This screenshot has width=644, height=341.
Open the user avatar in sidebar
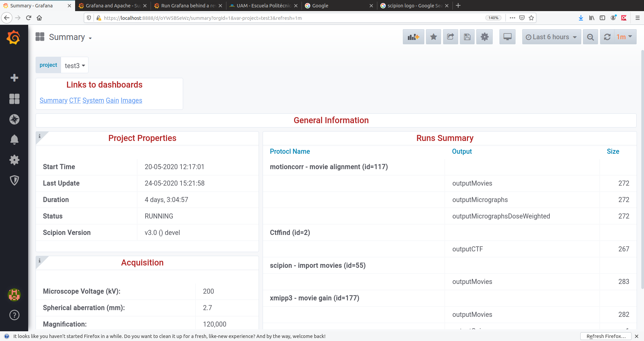(x=14, y=295)
